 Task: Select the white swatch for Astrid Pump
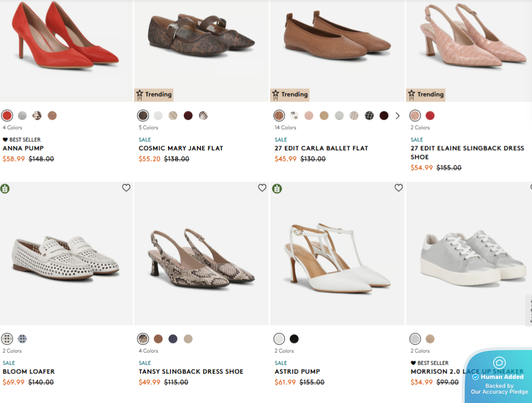279,339
